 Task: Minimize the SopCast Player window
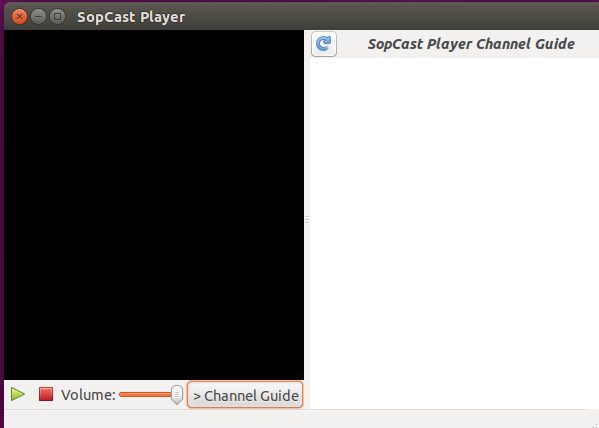pos(38,17)
